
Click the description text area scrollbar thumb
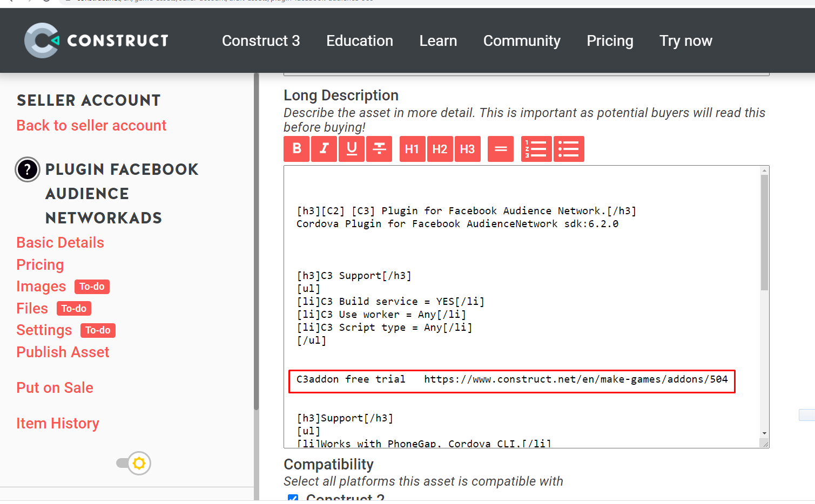click(764, 233)
